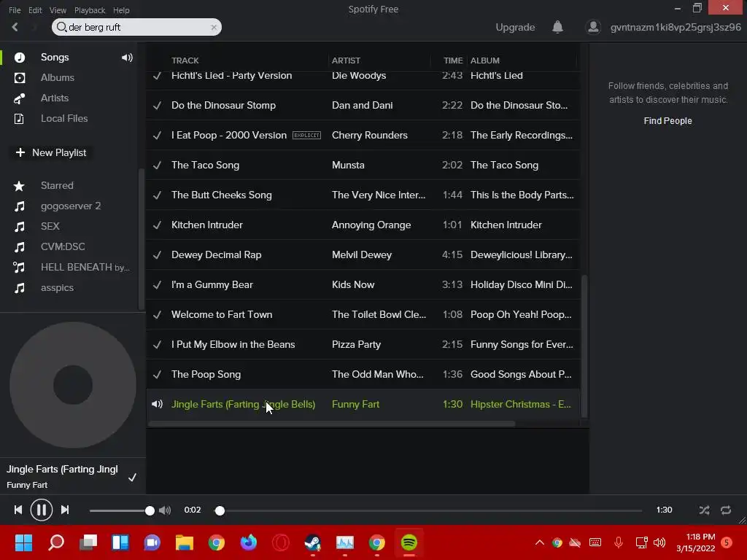The height and width of the screenshot is (560, 747).
Task: Click the music note icon beside asspics
Action: coord(20,287)
